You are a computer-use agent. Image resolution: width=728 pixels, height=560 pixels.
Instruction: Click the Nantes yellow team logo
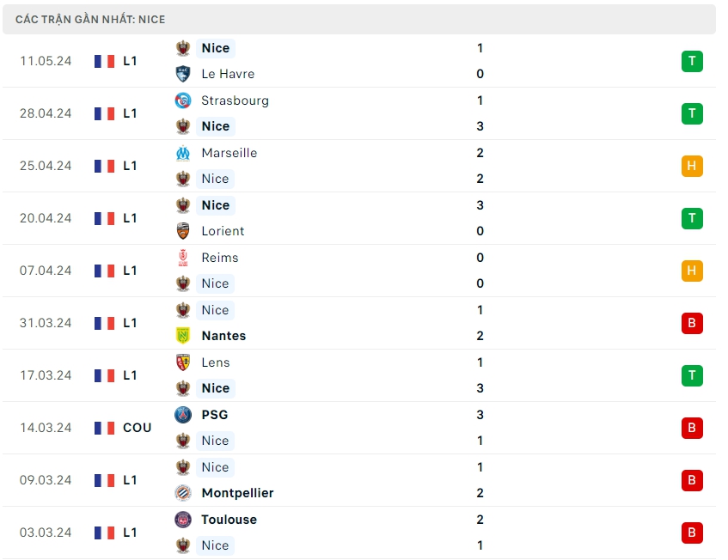[183, 336]
